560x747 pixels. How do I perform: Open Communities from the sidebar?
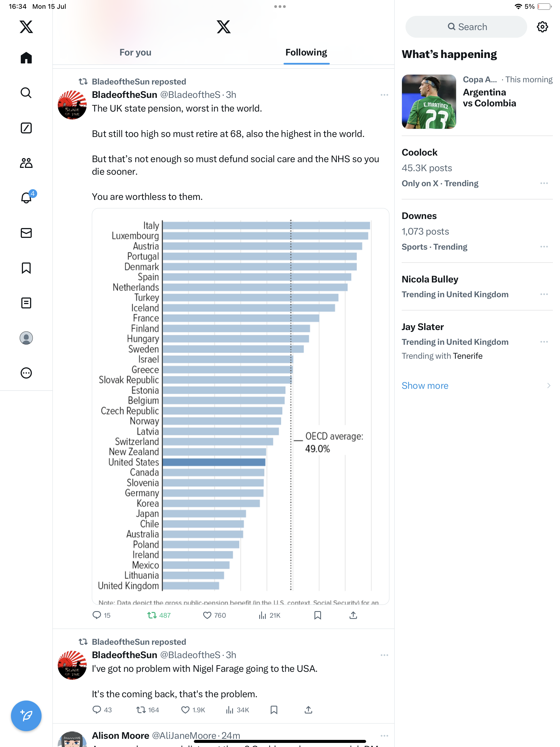(x=26, y=163)
